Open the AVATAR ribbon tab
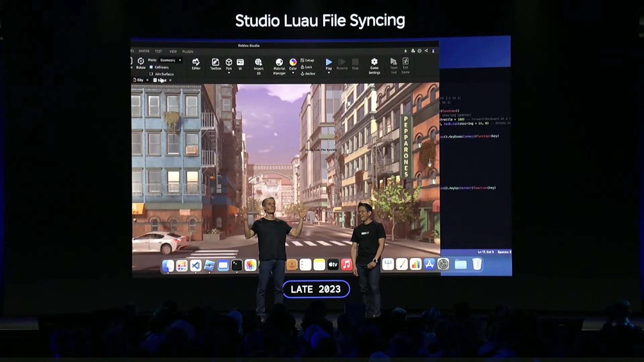Image resolution: width=644 pixels, height=362 pixels. (144, 51)
